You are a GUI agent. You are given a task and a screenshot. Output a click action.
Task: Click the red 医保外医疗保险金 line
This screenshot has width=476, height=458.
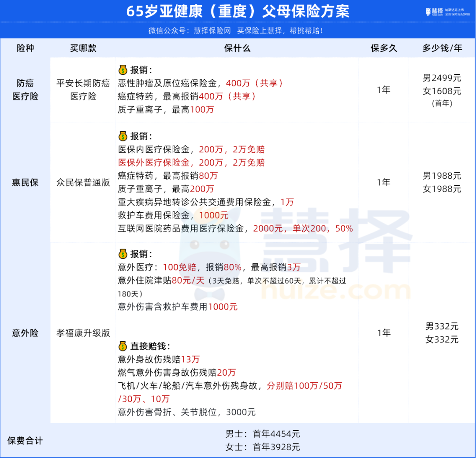[192, 163]
